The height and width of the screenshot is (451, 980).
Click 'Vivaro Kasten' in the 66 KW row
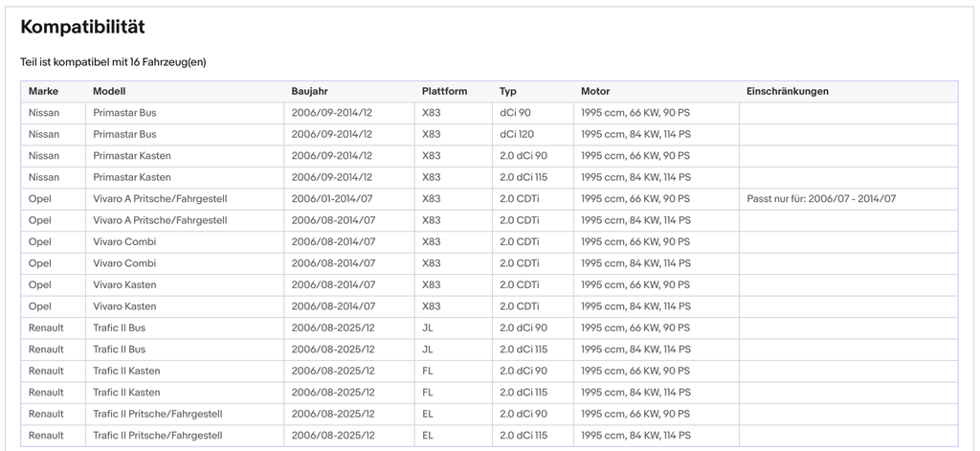point(124,284)
